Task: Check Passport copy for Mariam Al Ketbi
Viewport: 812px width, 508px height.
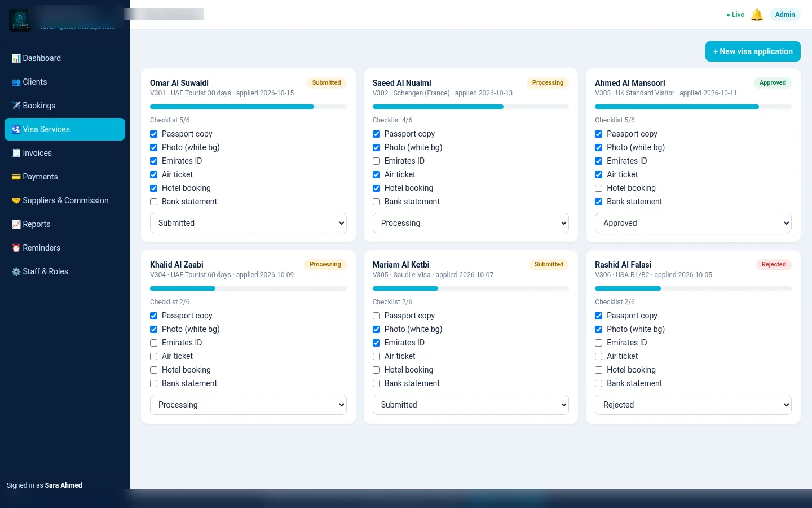Action: 376,316
